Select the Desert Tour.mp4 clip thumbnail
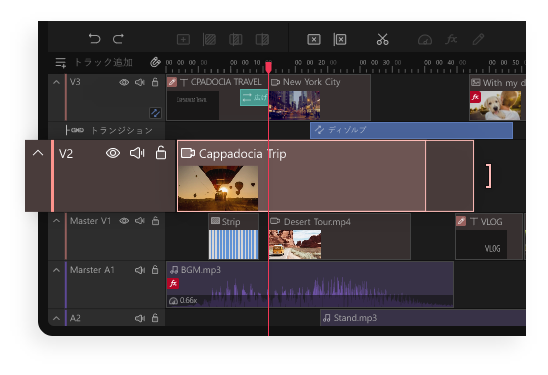The image size is (548, 375). click(295, 244)
